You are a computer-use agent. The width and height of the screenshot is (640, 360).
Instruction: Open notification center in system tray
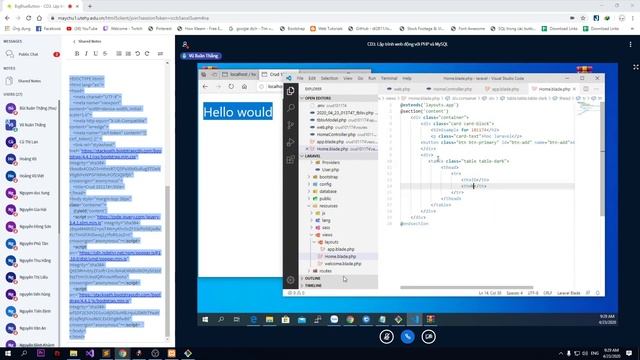coord(629,353)
